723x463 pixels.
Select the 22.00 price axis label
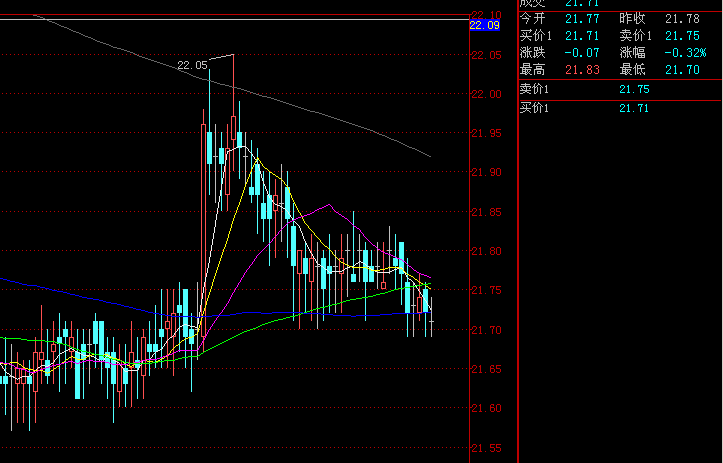tap(486, 94)
